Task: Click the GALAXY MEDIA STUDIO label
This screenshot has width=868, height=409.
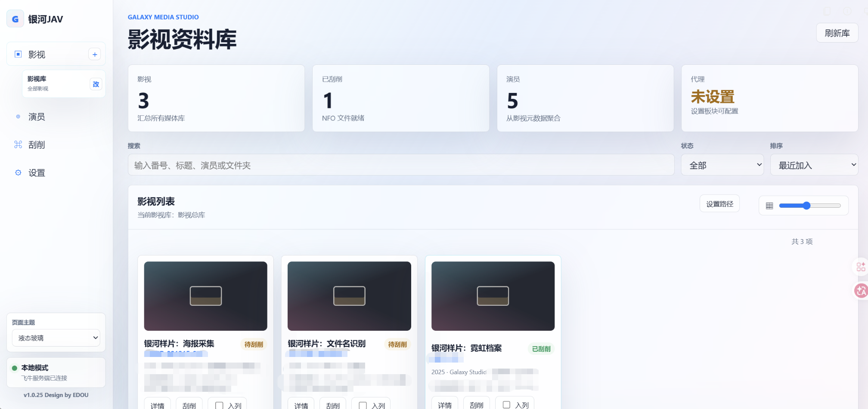Action: pos(163,17)
